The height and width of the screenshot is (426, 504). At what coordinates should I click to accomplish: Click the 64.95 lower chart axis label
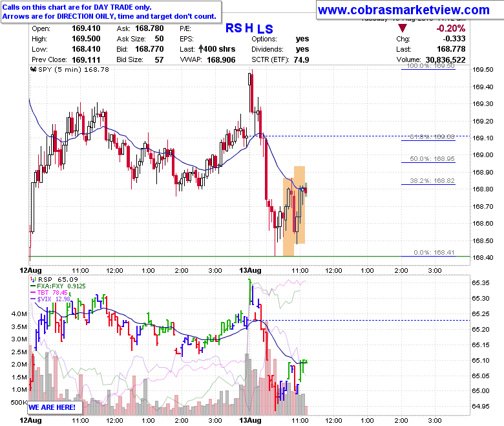click(x=481, y=407)
